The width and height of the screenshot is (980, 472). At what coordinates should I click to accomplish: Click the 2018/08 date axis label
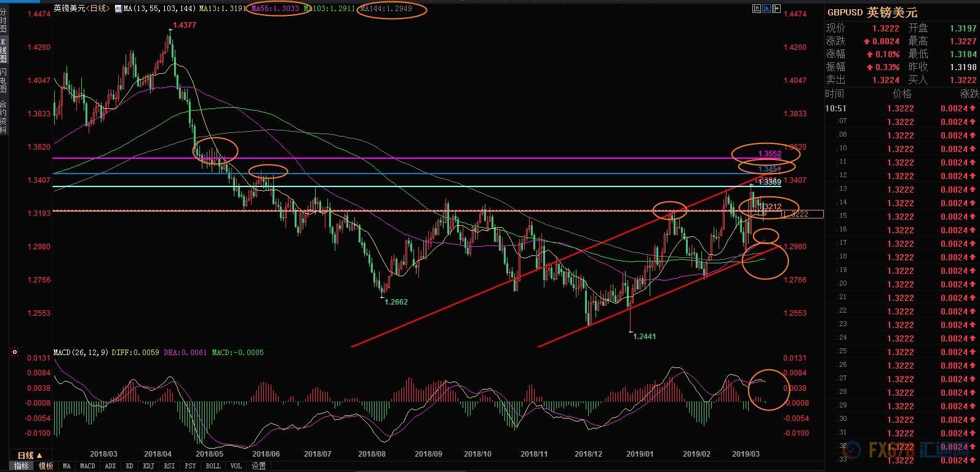point(371,454)
